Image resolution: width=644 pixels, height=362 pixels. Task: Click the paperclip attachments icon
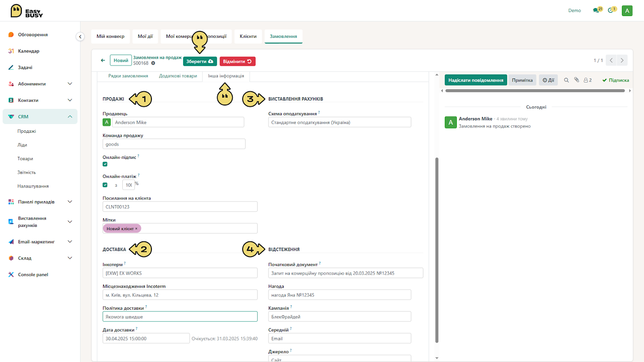coord(576,80)
